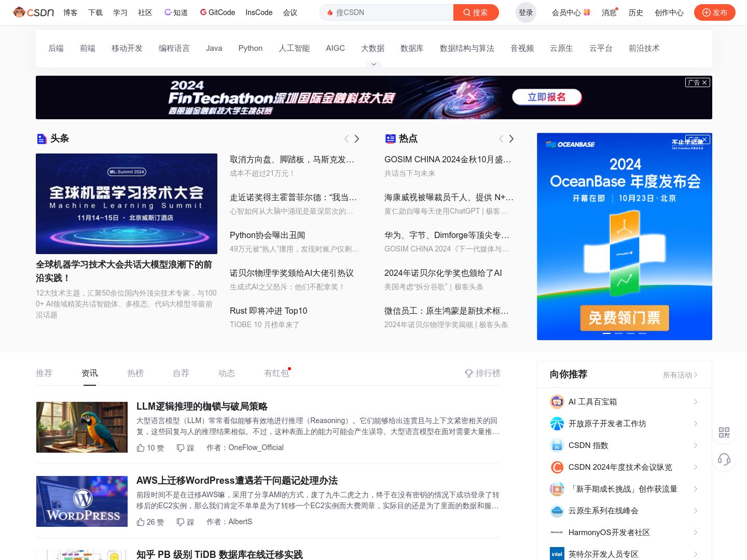Open arrow next to CSDN 指数
The width and height of the screenshot is (747, 560).
pos(696,445)
